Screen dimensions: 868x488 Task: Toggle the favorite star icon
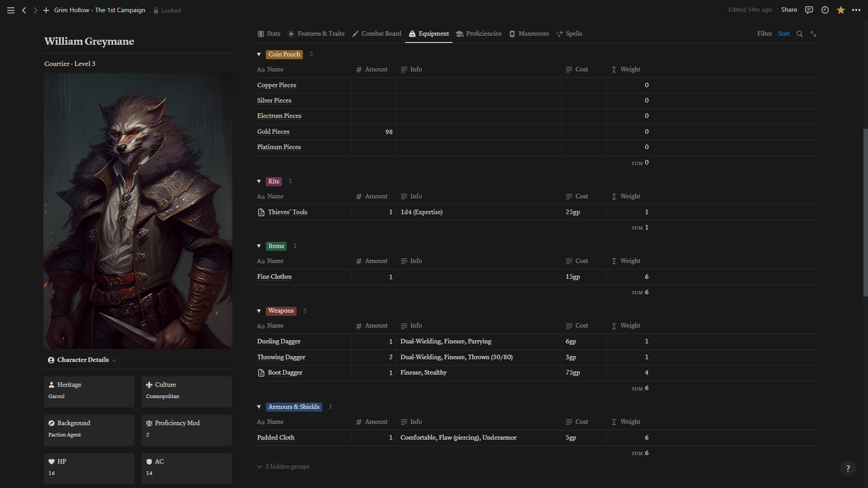[x=840, y=10]
